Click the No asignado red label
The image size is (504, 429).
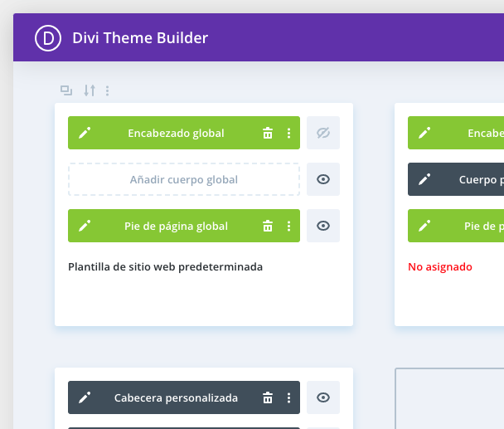(439, 267)
